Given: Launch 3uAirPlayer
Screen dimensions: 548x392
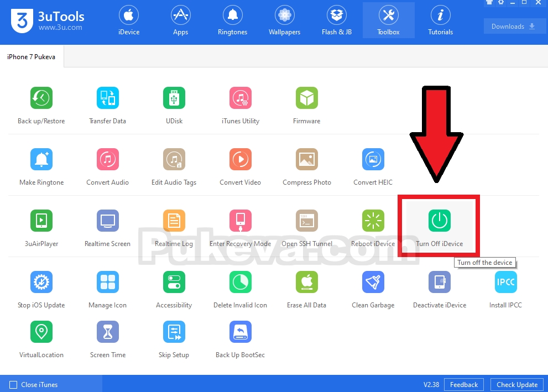Looking at the screenshot, I should 41,221.
